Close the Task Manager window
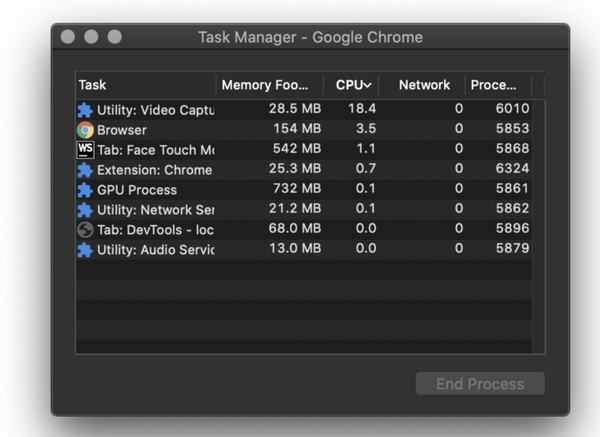Image resolution: width=600 pixels, height=437 pixels. click(x=68, y=37)
